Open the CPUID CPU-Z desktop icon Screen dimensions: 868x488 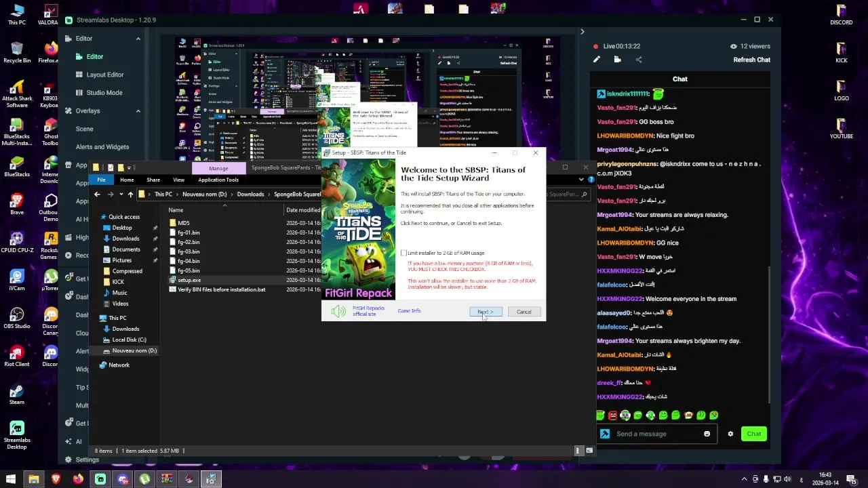[17, 241]
